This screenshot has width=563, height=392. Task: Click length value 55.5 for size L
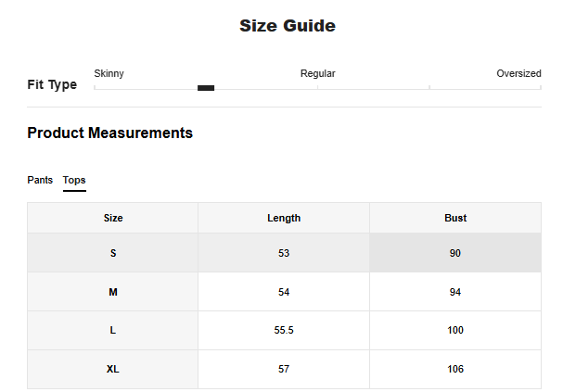tap(284, 331)
